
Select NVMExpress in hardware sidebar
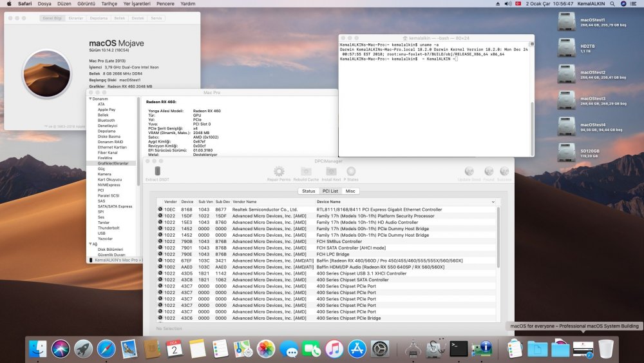109,185
